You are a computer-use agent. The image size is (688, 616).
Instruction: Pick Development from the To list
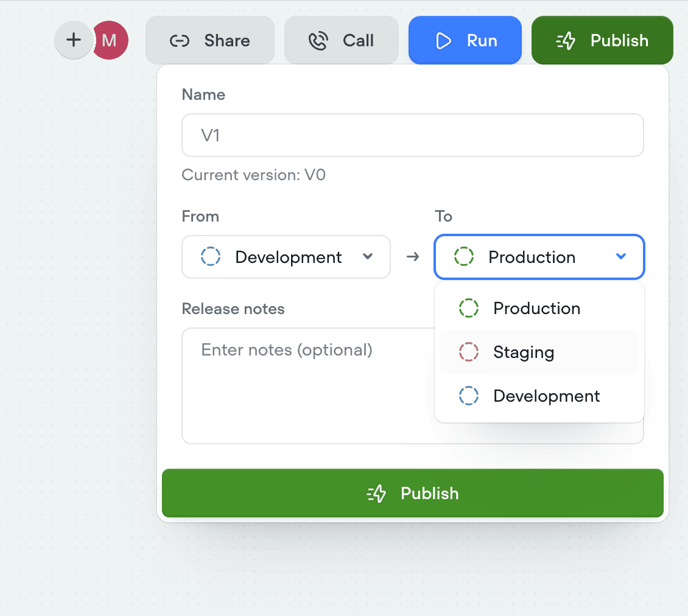tap(539, 396)
